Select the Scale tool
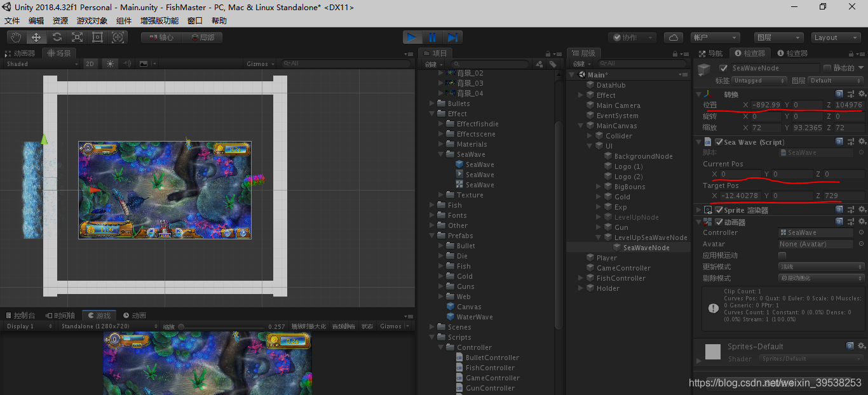 click(x=77, y=37)
